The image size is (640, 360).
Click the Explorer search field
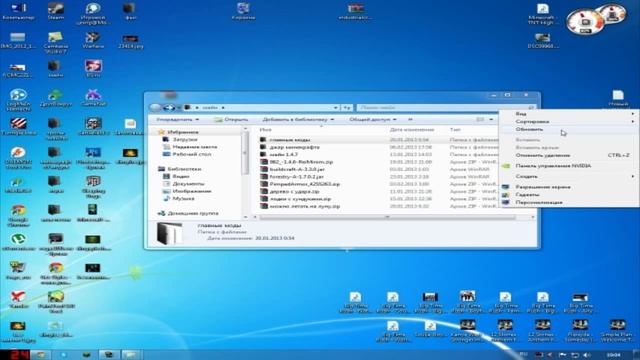tap(446, 107)
